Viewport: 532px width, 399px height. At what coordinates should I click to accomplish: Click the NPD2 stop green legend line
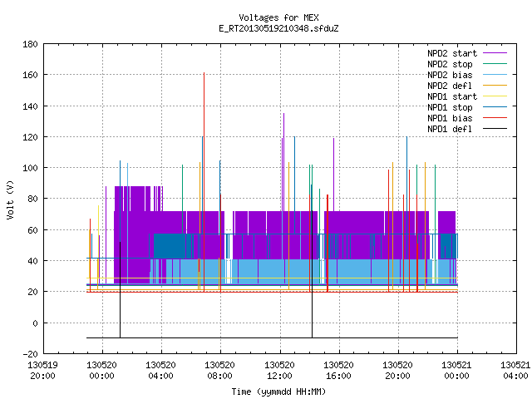pyautogui.click(x=495, y=64)
